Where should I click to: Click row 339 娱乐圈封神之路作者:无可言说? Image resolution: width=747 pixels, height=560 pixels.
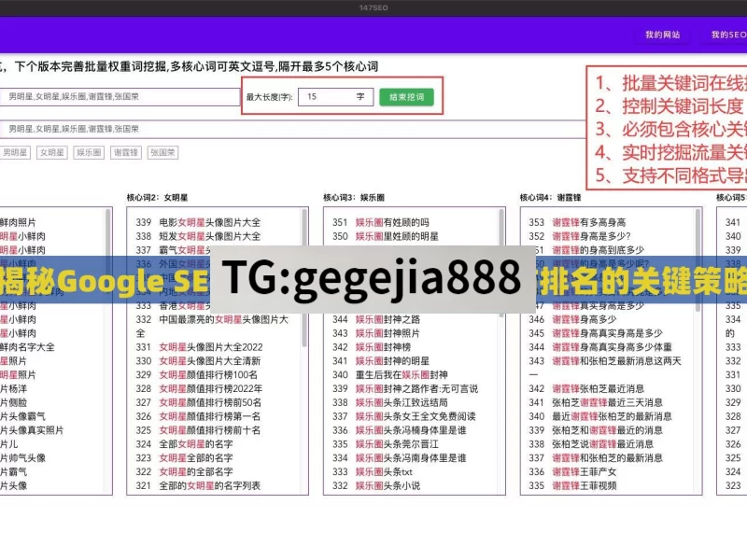405,388
